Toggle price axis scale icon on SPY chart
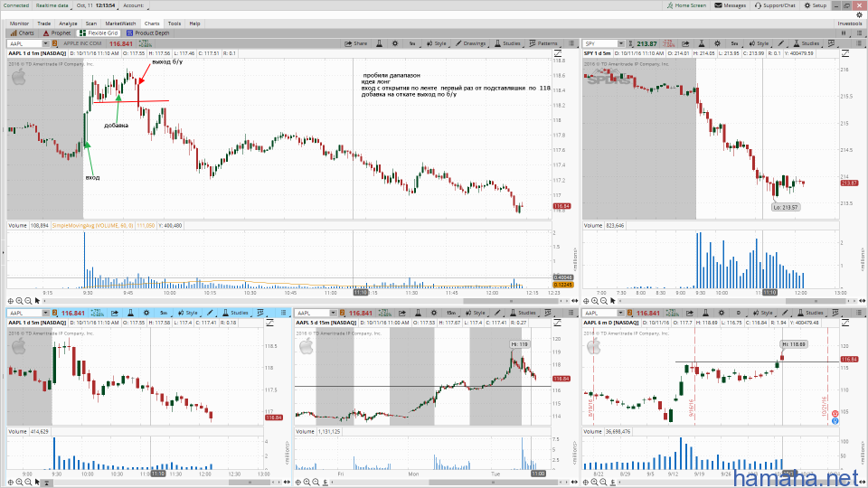The image size is (868, 488). (844, 53)
